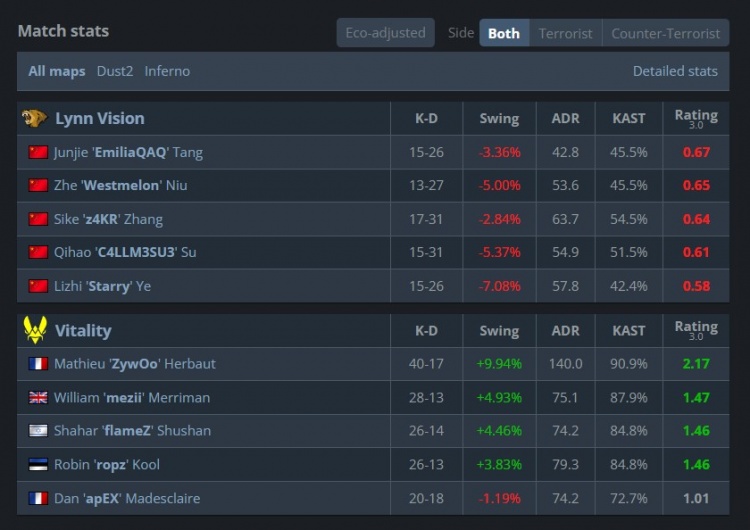Click the Lynn Vision team logo
The height and width of the screenshot is (530, 750).
[34, 118]
